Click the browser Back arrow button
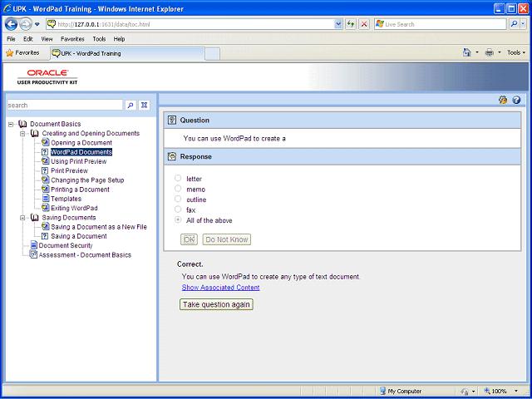Screen dimensions: 532x399 click(11, 24)
